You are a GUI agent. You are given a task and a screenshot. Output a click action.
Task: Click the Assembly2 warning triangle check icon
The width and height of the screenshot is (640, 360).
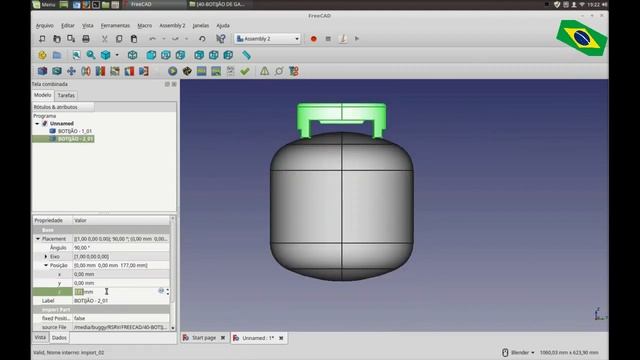click(264, 71)
